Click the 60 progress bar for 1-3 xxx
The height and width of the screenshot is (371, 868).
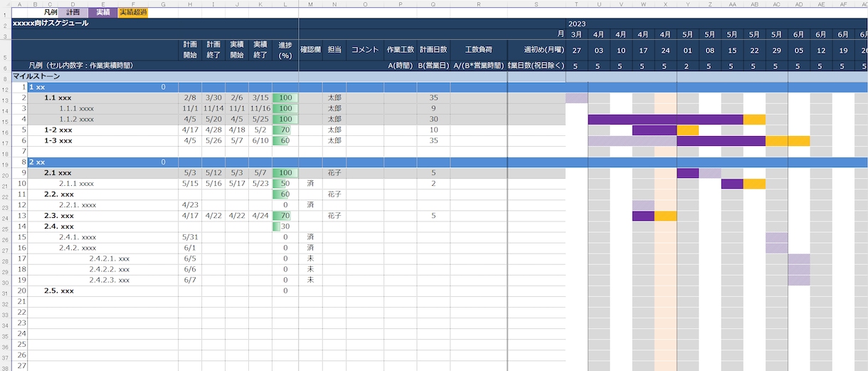[x=285, y=140]
